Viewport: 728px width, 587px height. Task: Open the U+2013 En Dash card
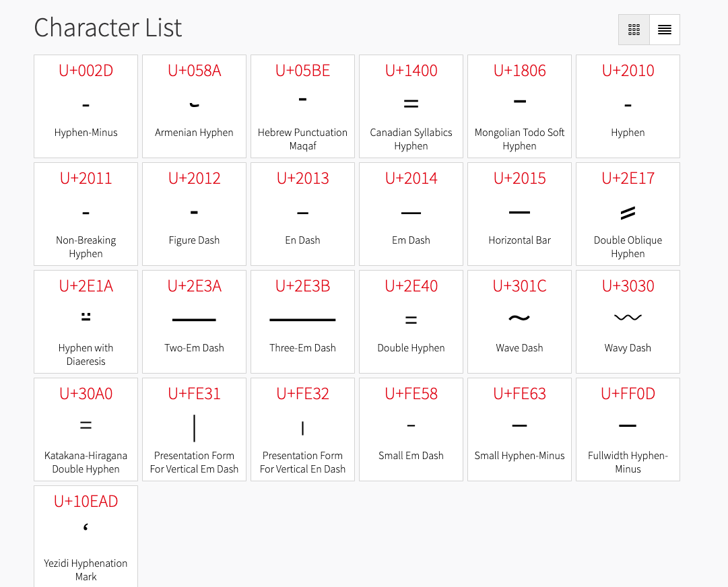click(x=302, y=214)
